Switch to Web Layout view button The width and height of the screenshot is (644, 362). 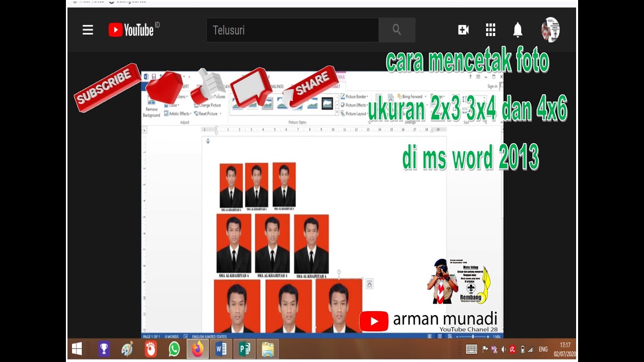click(450, 336)
